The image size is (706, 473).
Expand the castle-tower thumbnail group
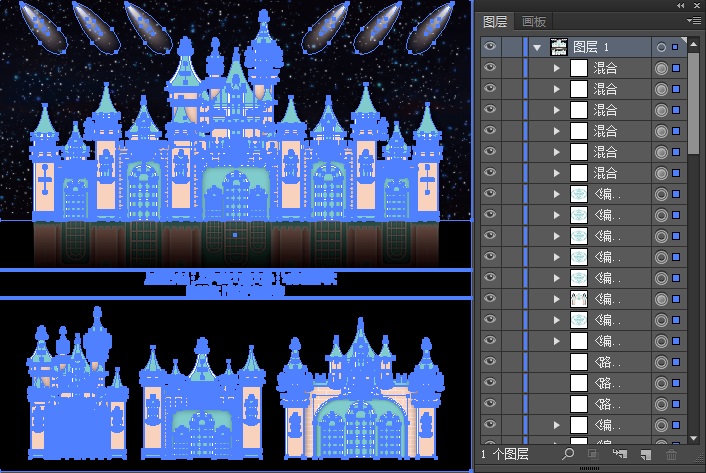point(557,299)
